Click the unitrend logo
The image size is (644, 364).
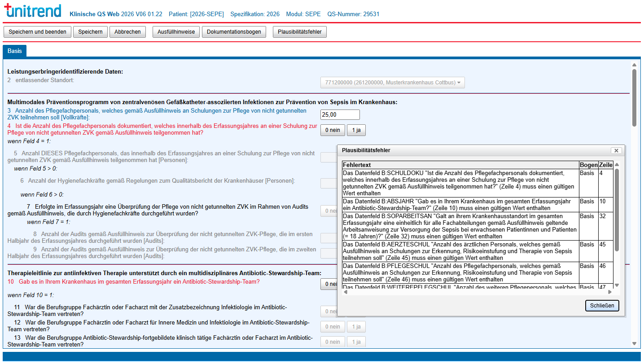[x=32, y=11]
